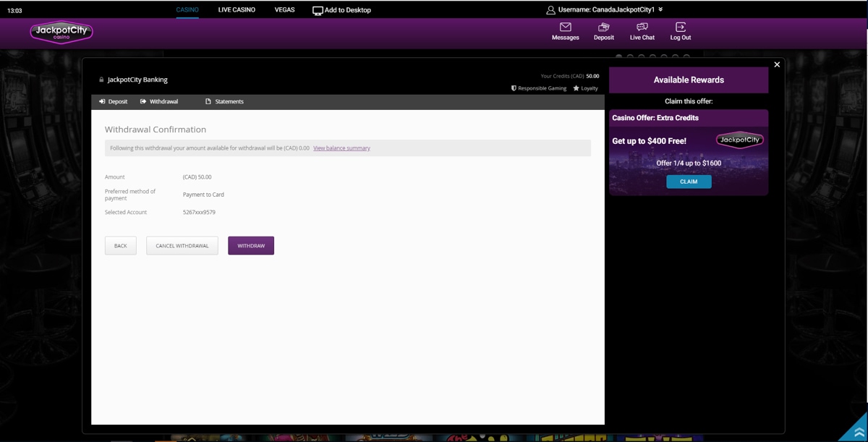Open the Deposit banking tab
868x442 pixels.
[x=114, y=101]
